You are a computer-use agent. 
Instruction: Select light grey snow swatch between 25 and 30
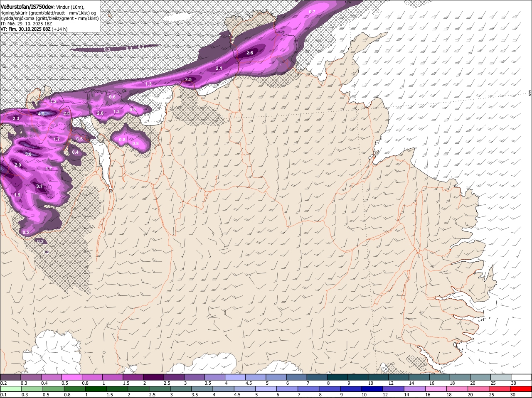point(501,377)
